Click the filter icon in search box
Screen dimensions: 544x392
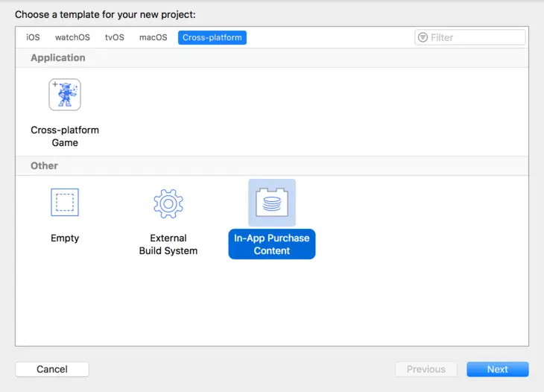tap(423, 37)
